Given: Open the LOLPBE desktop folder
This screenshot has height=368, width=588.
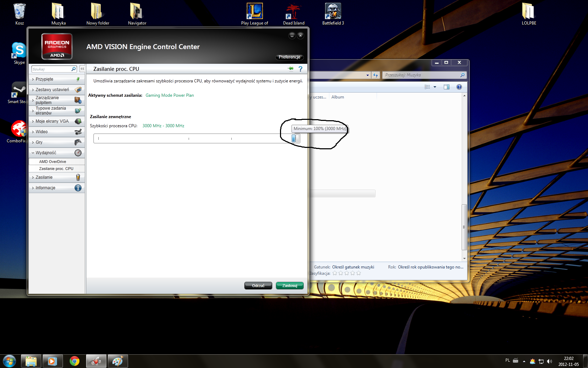Looking at the screenshot, I should coord(529,14).
